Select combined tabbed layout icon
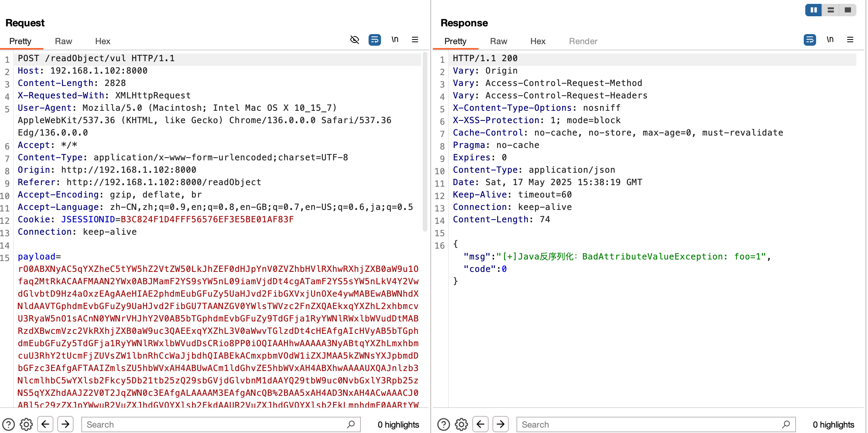 847,10
